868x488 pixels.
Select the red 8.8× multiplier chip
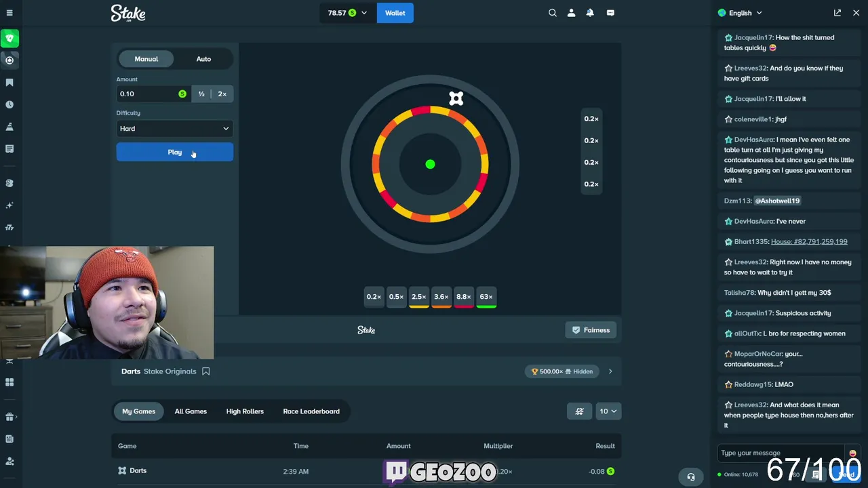[x=463, y=297]
